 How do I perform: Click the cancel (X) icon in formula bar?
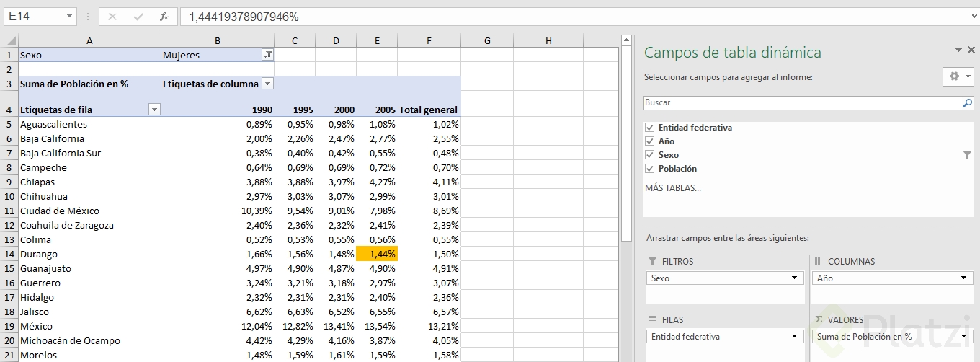112,17
